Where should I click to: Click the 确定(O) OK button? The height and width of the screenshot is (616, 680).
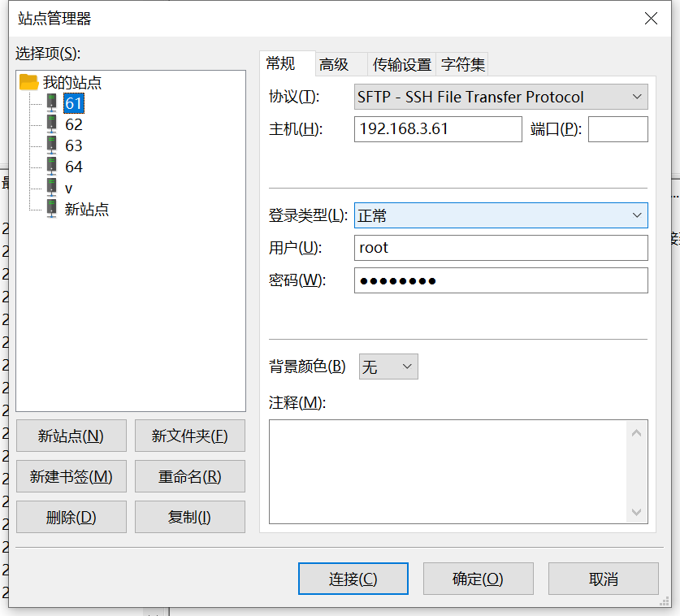pos(478,579)
